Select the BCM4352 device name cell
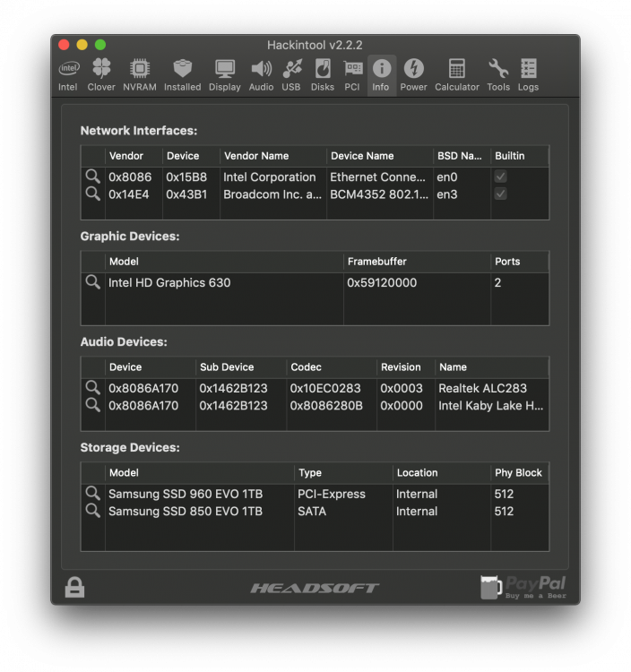Image resolution: width=631 pixels, height=672 pixels. coord(379,194)
